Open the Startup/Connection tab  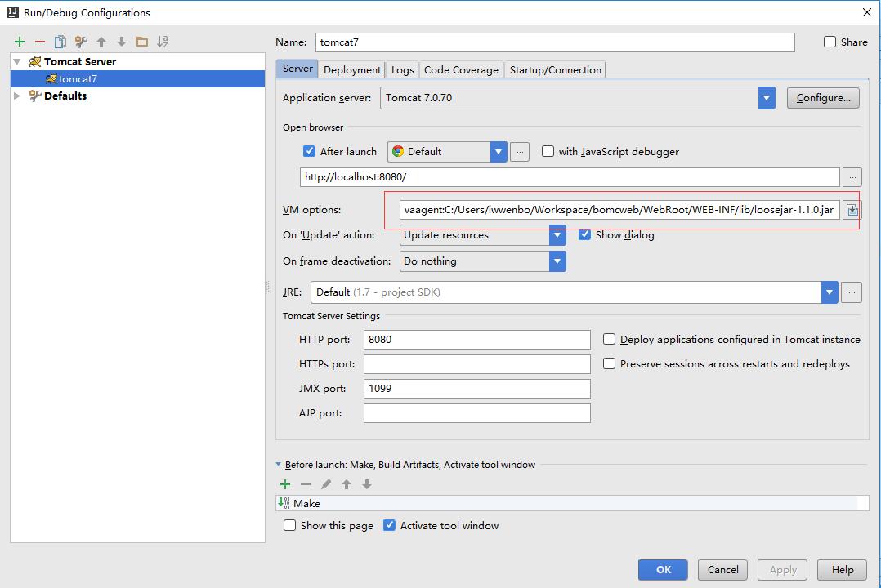(555, 69)
